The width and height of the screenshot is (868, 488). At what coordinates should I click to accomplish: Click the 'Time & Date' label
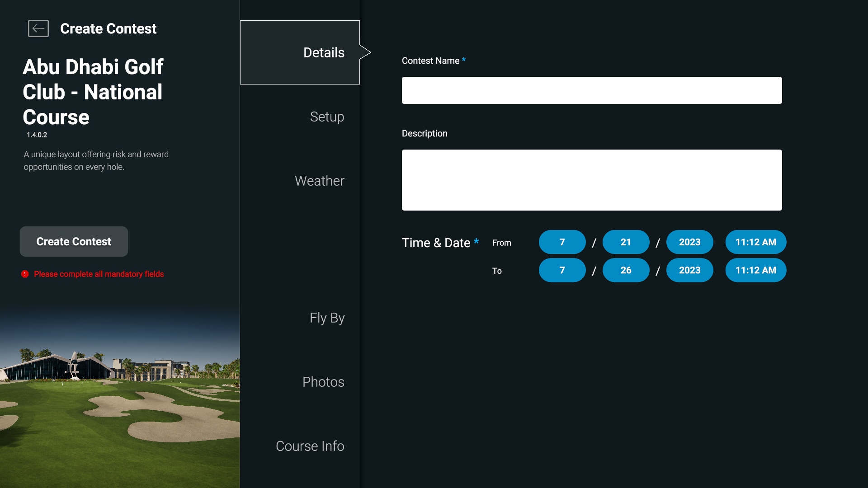pyautogui.click(x=436, y=243)
